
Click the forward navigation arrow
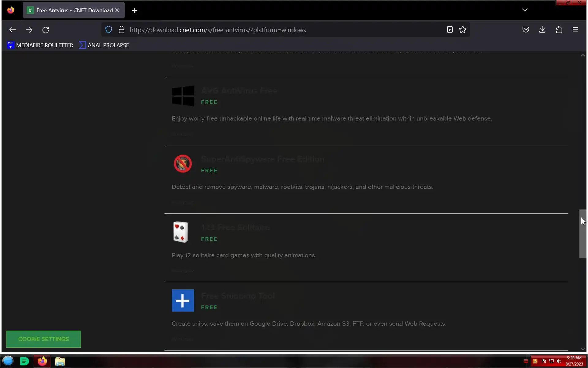pyautogui.click(x=29, y=30)
